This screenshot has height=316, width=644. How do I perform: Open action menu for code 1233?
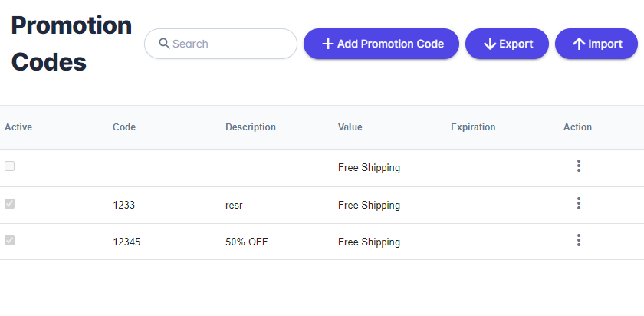pos(579,203)
